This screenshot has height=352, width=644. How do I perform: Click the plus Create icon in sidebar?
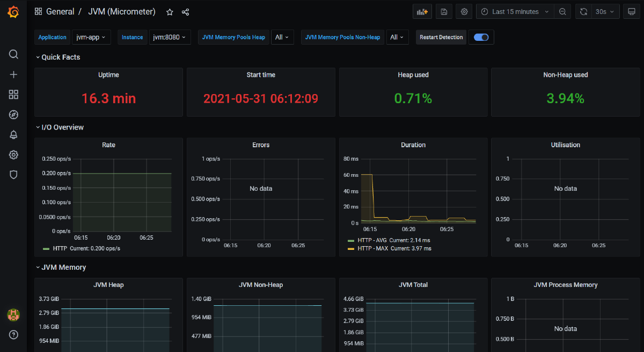pos(13,75)
